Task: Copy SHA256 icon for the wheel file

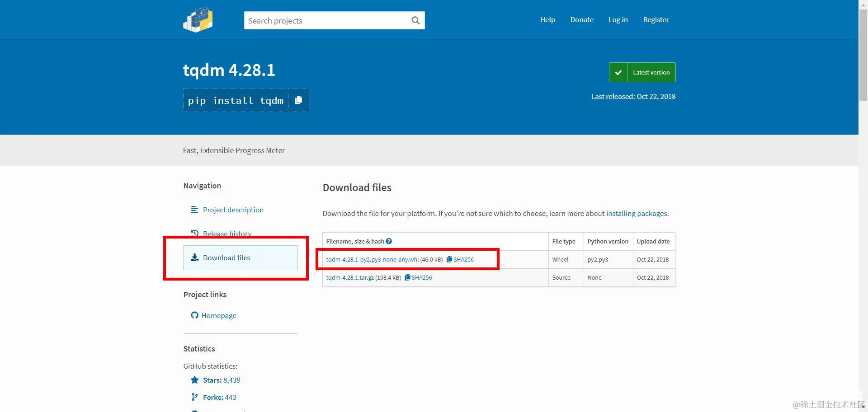Action: [x=449, y=259]
